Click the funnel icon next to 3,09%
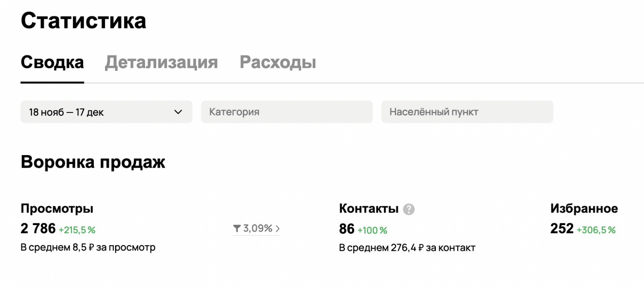Viewport: 644px width, 287px height. (x=237, y=229)
